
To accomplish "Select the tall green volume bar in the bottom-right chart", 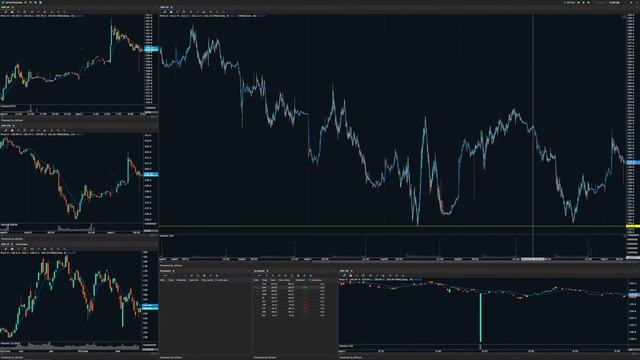I will (x=480, y=318).
